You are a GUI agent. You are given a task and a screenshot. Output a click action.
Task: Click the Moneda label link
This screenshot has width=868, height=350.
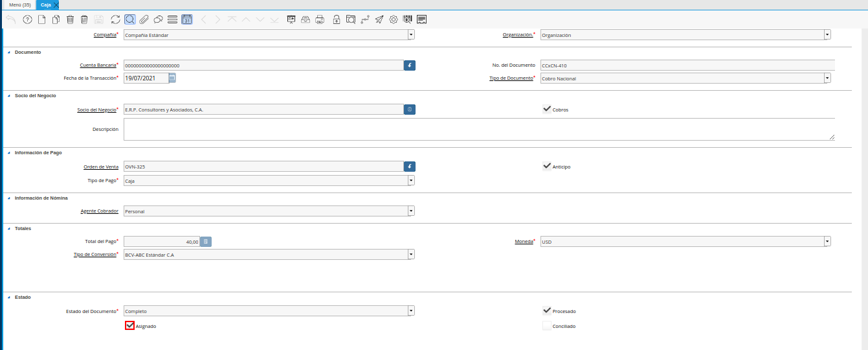pos(524,241)
